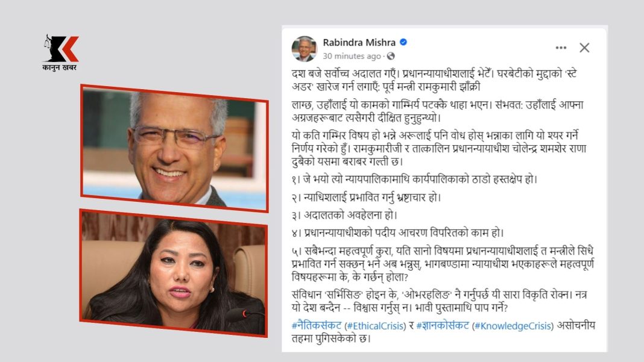Click the paragraph beginning with संविधान 'सर्भिसिङ'

pyautogui.click(x=439, y=301)
